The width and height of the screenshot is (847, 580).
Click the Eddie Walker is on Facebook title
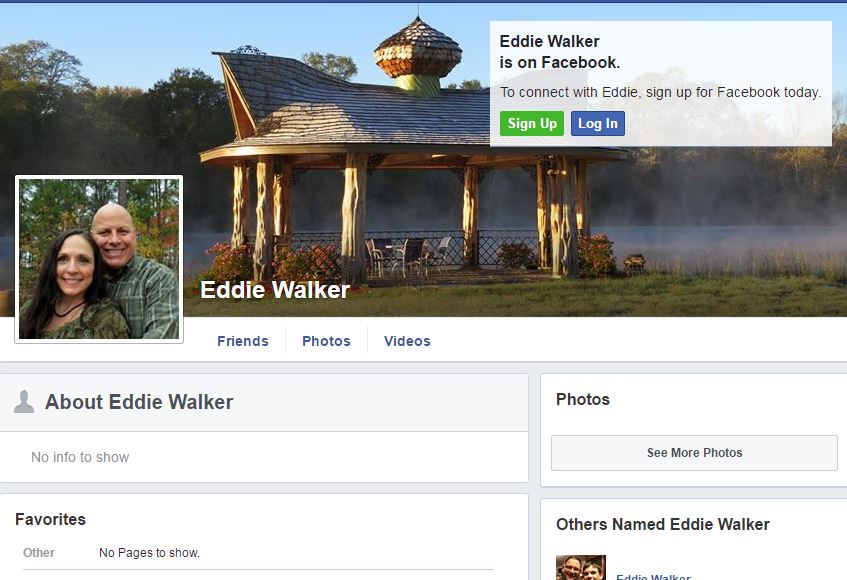coord(559,52)
